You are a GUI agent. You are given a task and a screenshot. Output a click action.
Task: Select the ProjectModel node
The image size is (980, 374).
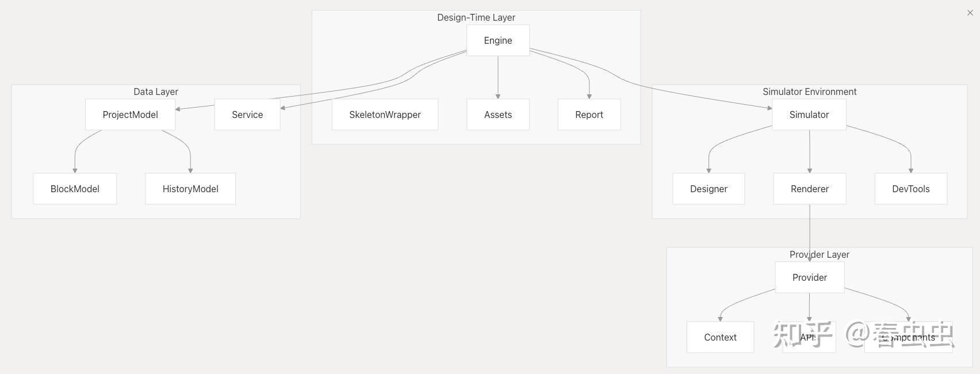click(x=130, y=115)
